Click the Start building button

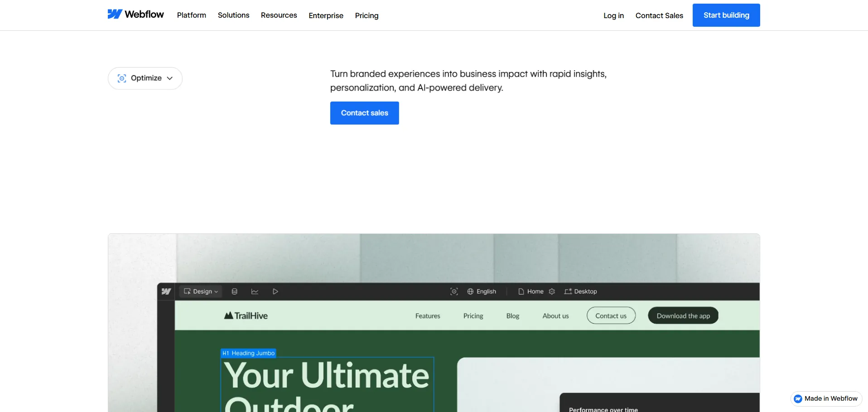point(726,15)
